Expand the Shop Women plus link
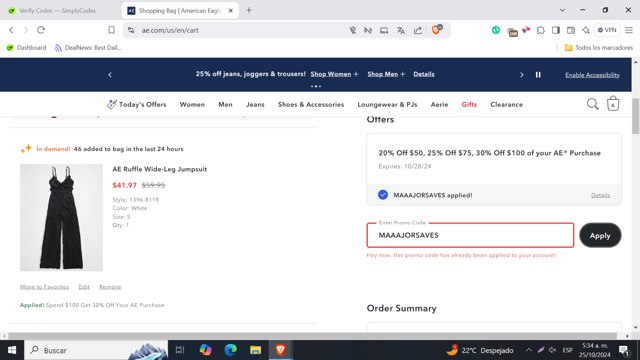This screenshot has width=640, height=360. coord(334,74)
